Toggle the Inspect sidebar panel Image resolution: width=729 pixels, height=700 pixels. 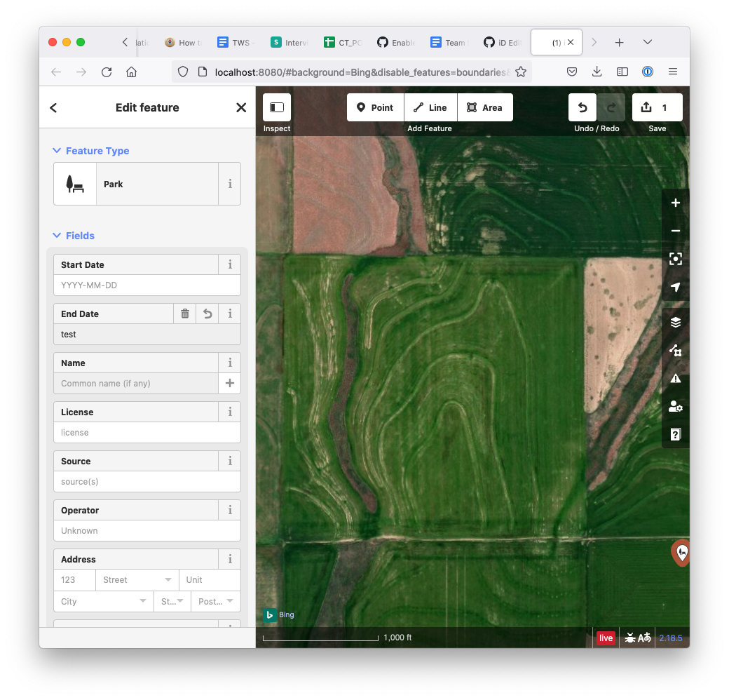click(x=277, y=108)
